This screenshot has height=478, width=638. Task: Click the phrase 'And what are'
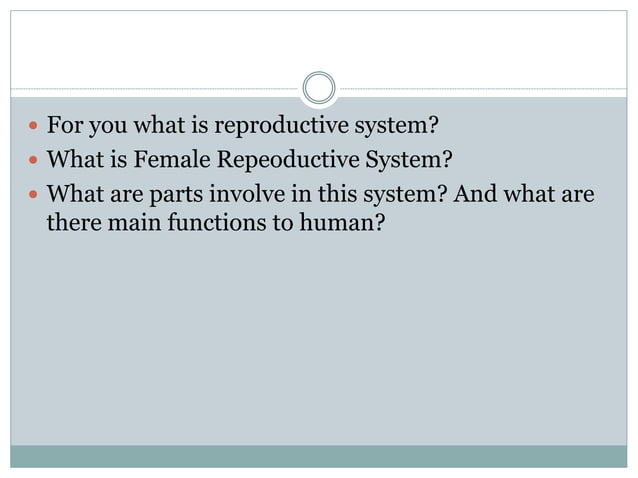pos(524,194)
